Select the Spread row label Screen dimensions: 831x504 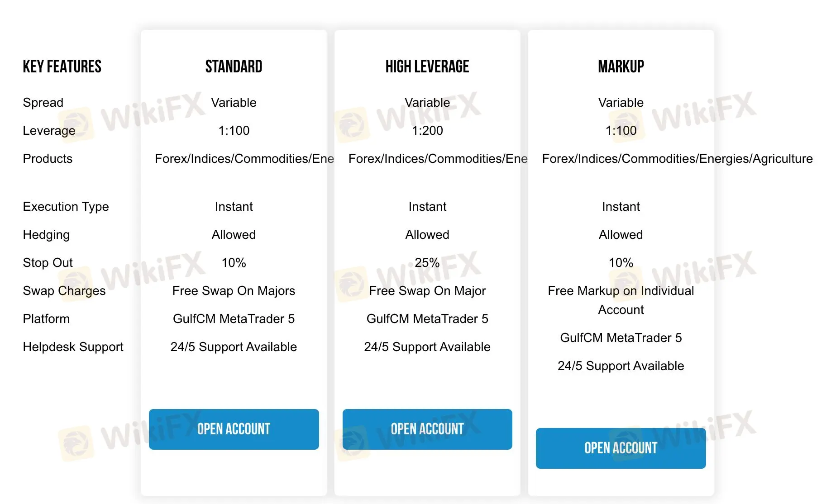[43, 102]
